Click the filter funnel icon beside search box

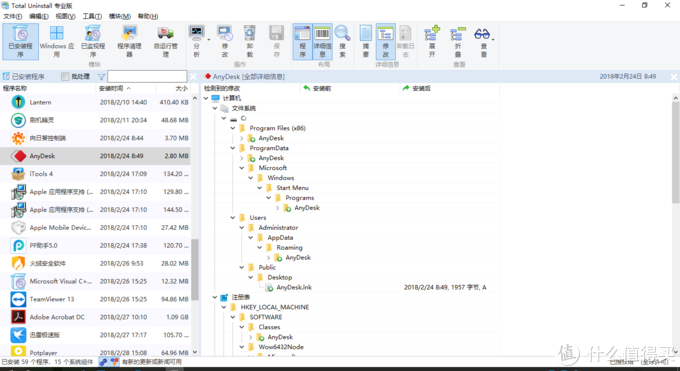101,77
